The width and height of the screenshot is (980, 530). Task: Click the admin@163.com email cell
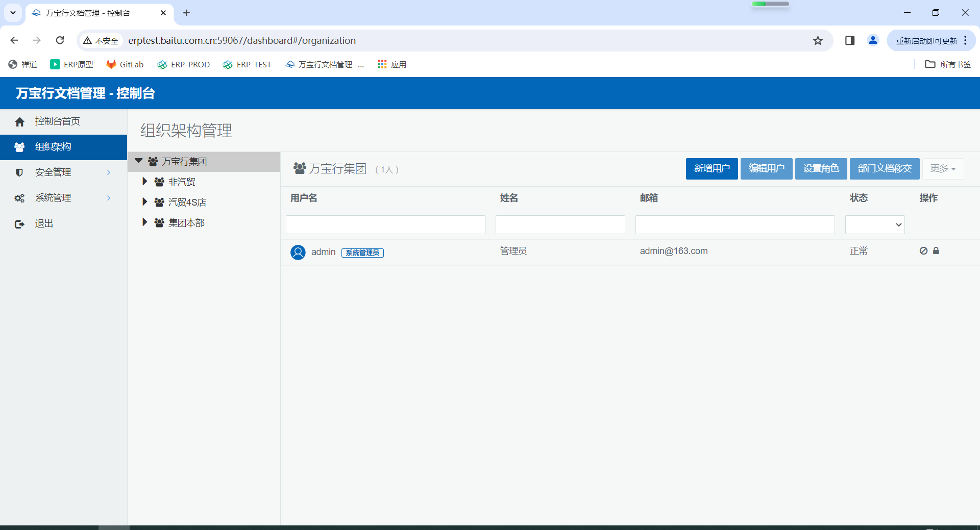674,251
